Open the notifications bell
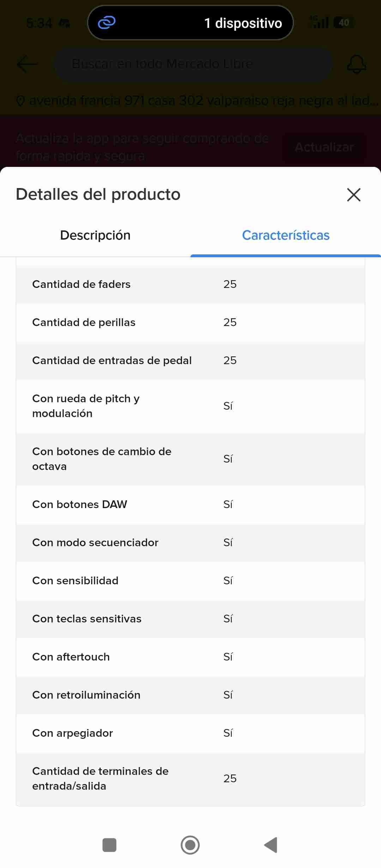This screenshot has height=868, width=381. click(x=356, y=64)
